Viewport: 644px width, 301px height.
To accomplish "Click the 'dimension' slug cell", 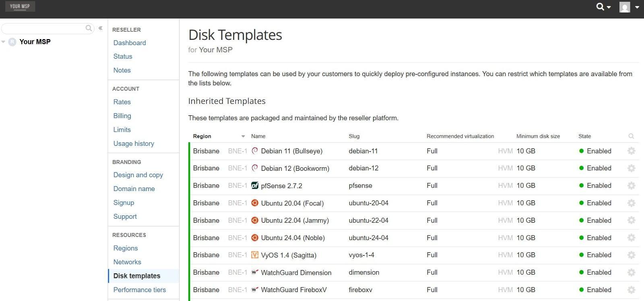I will 364,272.
